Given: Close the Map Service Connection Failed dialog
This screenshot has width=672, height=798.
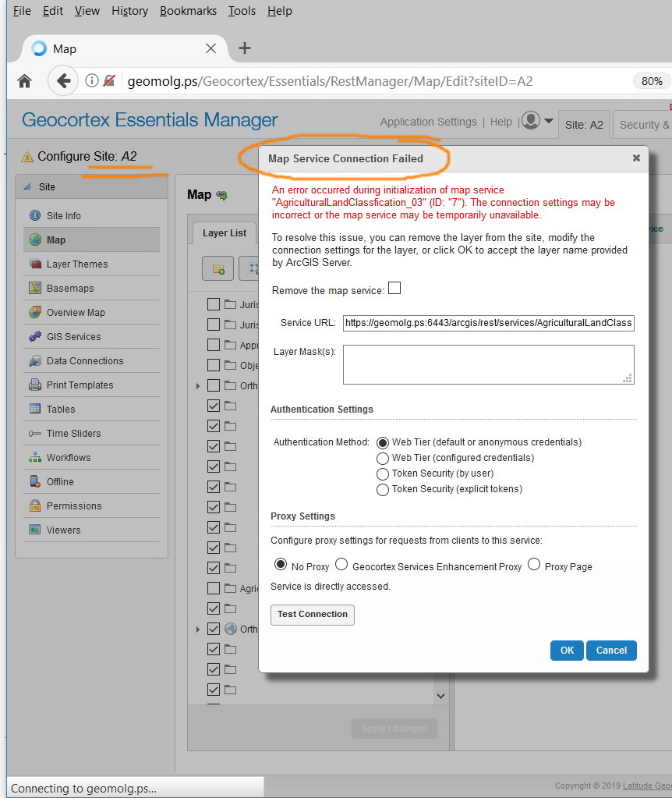Looking at the screenshot, I should click(636, 158).
